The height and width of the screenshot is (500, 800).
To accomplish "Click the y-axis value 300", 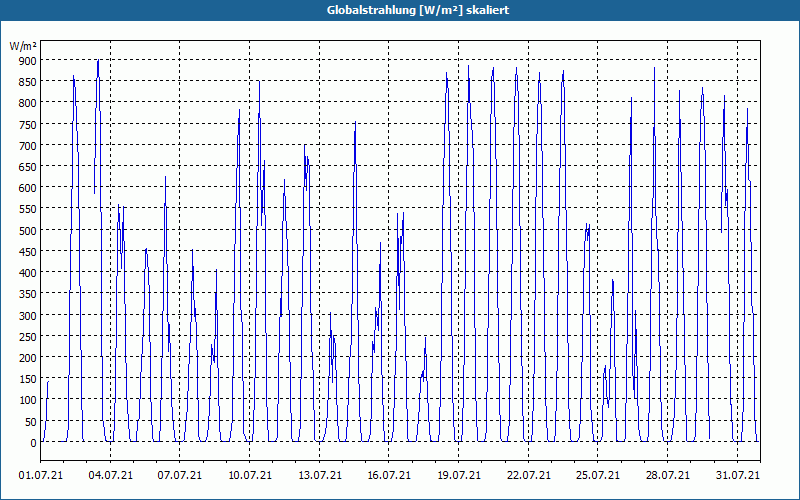I will coord(28,315).
